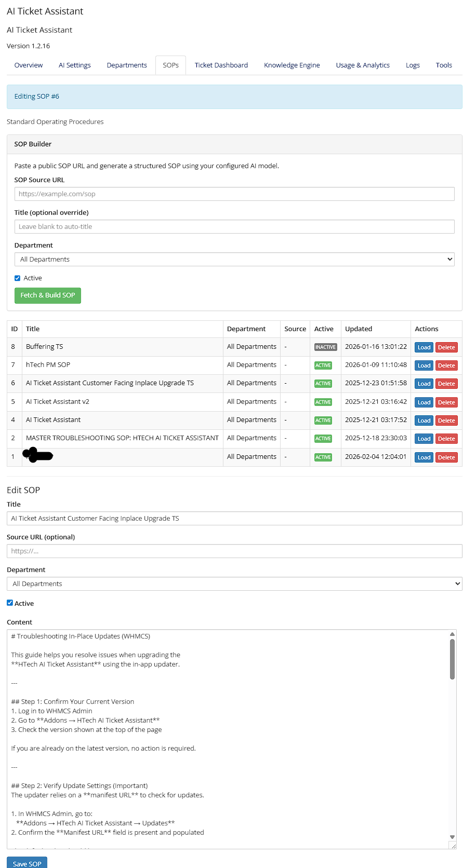Uncheck Active checkbox in Edit SOP
Image resolution: width=463 pixels, height=868 pixels.
(10, 603)
